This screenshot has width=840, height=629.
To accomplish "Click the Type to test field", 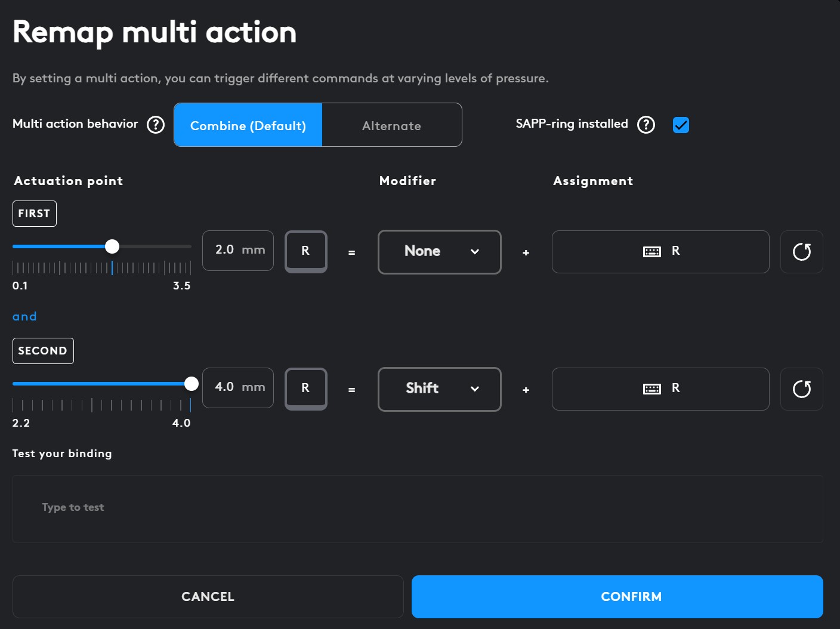I will click(x=418, y=509).
